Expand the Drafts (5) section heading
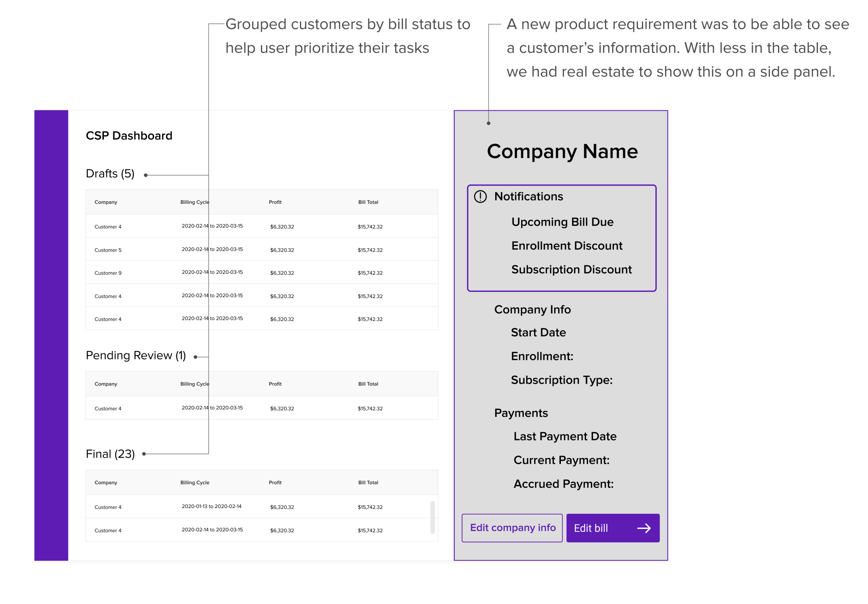This screenshot has height=604, width=868. point(110,174)
